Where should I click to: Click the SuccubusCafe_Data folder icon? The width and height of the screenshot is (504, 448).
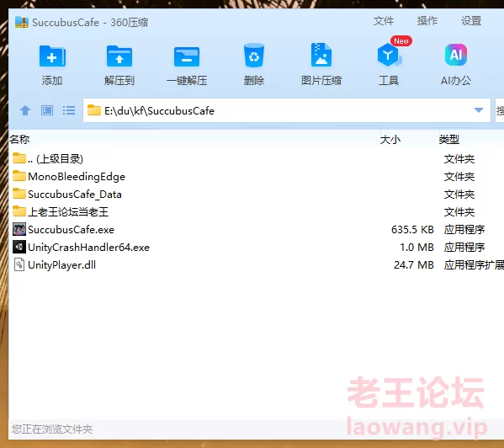coord(19,194)
